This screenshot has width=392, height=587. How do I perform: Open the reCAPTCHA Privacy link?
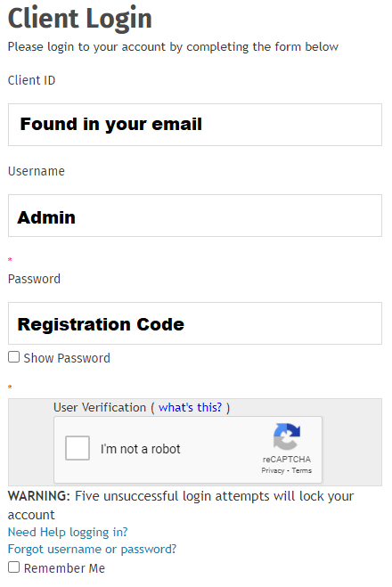click(273, 470)
